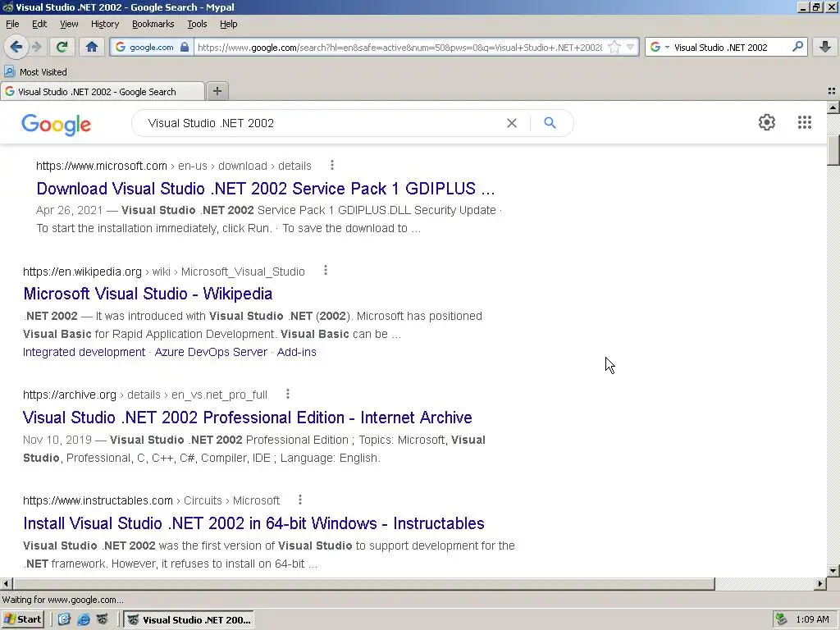Open the Most Visited bookmarks folder
Image resolution: width=840 pixels, height=630 pixels.
(36, 72)
